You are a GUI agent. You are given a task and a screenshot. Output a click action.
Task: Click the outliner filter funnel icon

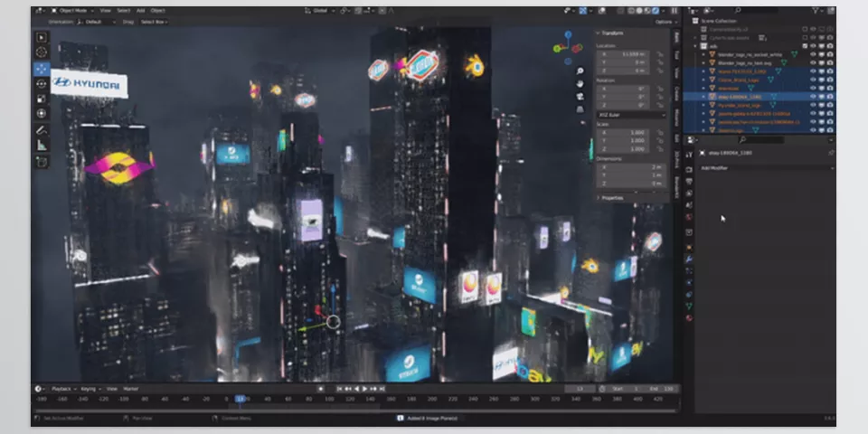816,11
